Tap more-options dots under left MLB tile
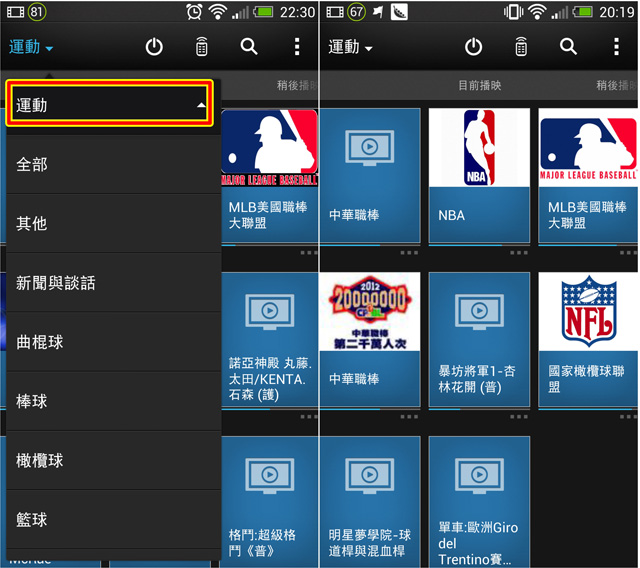The image size is (640, 568). click(x=309, y=253)
